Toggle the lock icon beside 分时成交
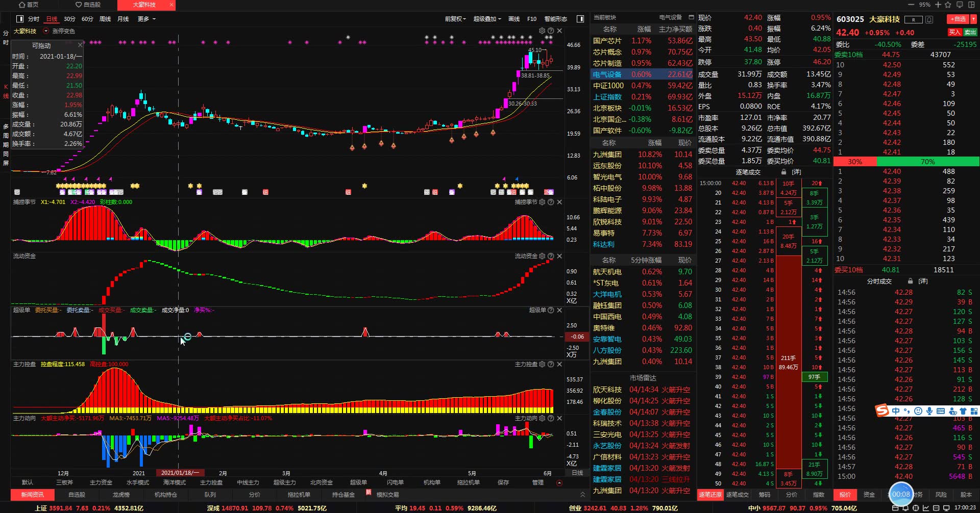980x513 pixels. click(x=910, y=281)
